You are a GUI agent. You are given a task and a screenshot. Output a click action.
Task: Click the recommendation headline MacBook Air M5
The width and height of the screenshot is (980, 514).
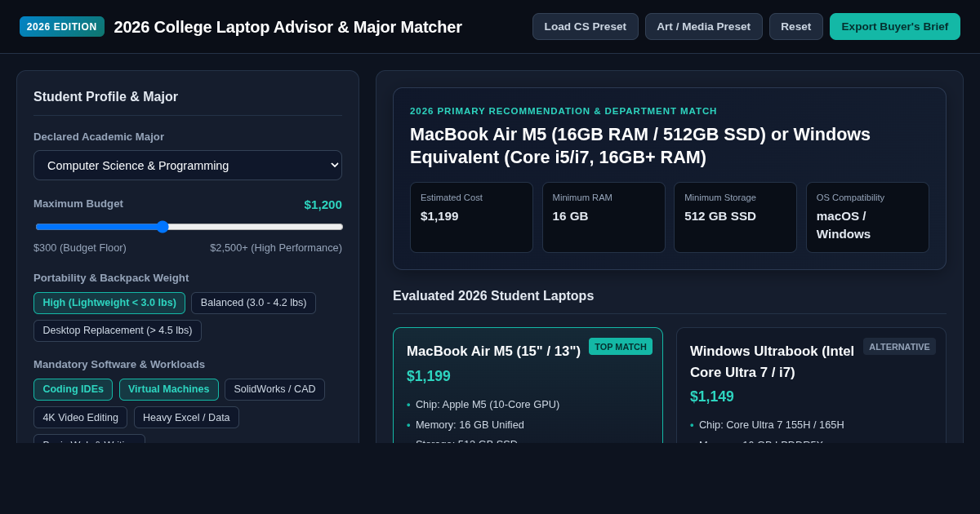pyautogui.click(x=640, y=145)
